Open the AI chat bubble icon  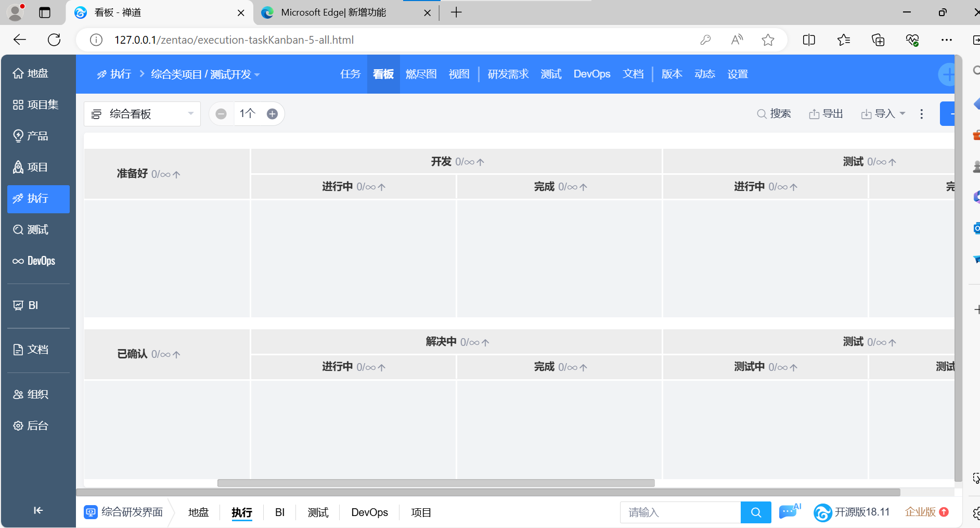click(x=789, y=512)
